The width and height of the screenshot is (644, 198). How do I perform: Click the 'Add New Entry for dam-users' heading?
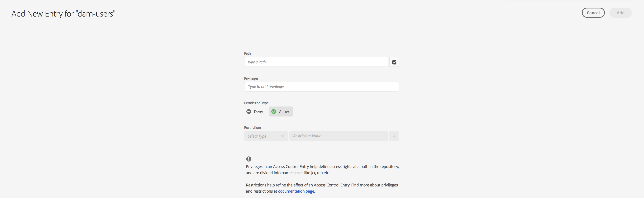coord(64,13)
